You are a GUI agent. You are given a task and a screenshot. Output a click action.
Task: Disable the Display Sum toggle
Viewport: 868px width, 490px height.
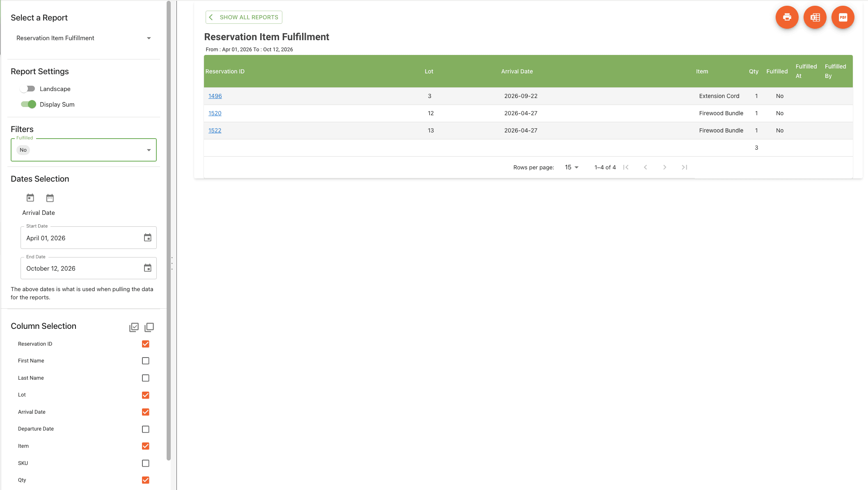tap(28, 104)
